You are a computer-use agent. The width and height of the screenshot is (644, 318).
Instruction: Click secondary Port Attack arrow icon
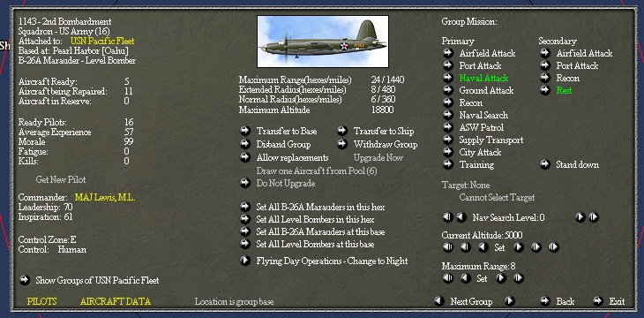544,65
